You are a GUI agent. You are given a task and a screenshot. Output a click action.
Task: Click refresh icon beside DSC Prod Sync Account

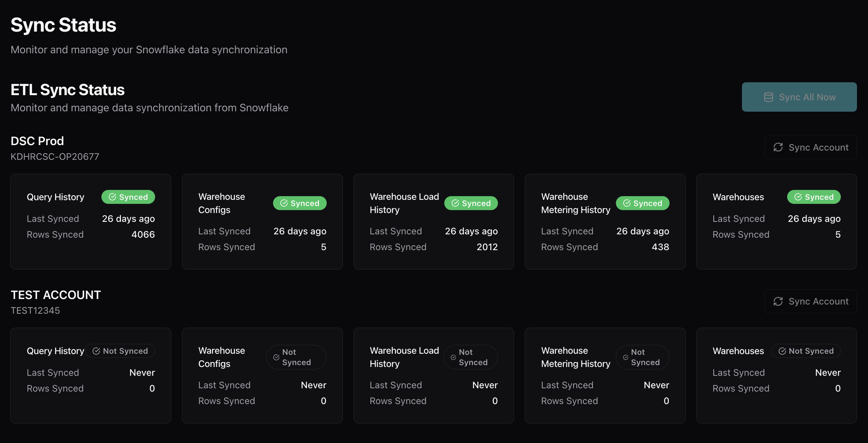coord(778,147)
